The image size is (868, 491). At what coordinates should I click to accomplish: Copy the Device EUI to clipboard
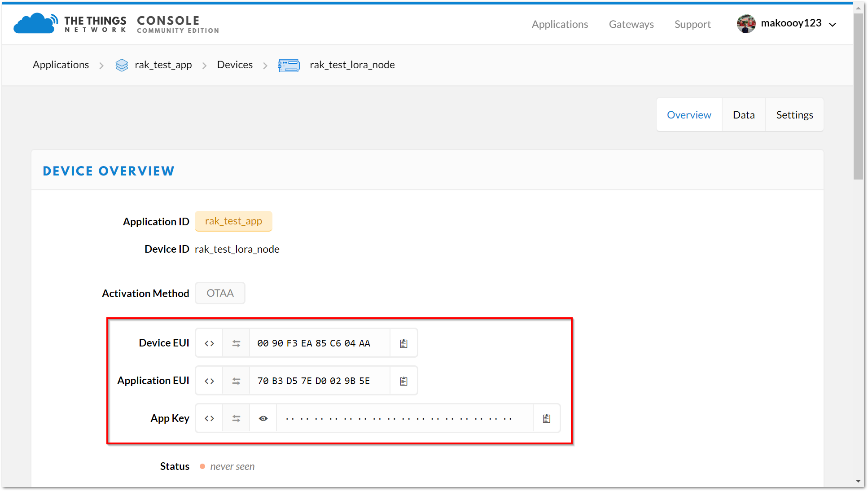[403, 343]
